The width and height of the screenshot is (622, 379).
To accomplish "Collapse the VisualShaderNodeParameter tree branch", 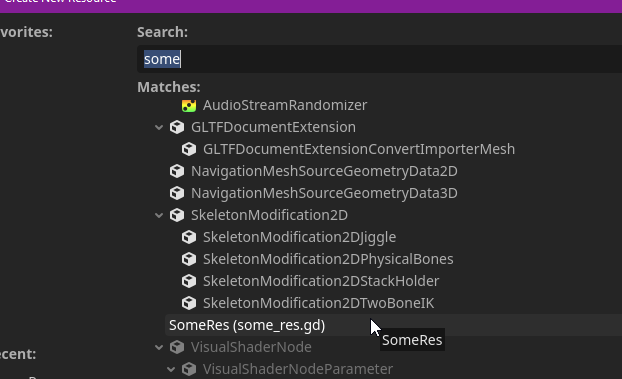I will click(171, 369).
